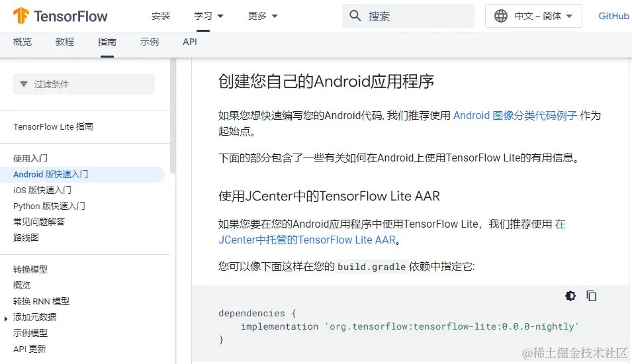Open the 学习 dropdown menu
Screen dimensions: 632x364
[208, 16]
